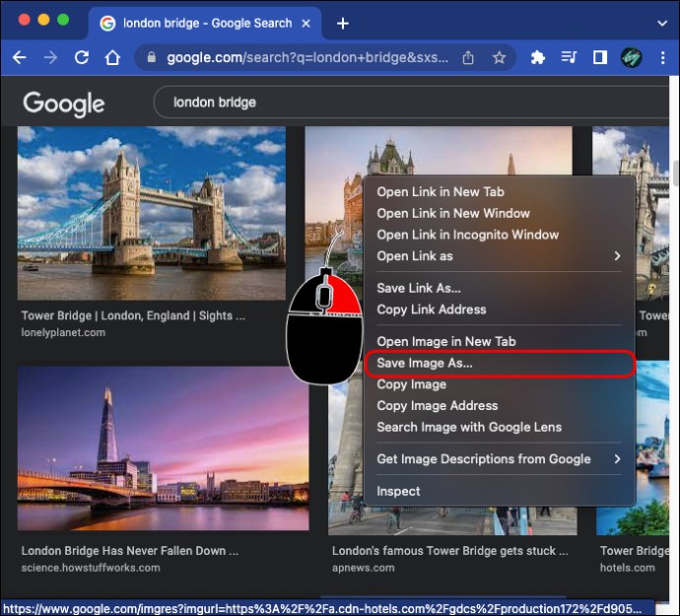The height and width of the screenshot is (616, 680).
Task: Toggle the side panel icon
Action: (600, 57)
